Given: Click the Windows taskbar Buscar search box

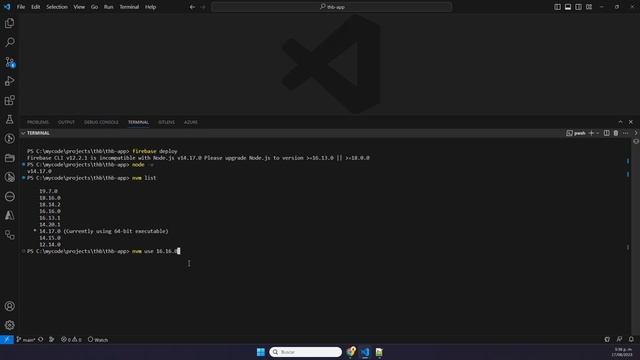Looking at the screenshot, I should [x=305, y=352].
